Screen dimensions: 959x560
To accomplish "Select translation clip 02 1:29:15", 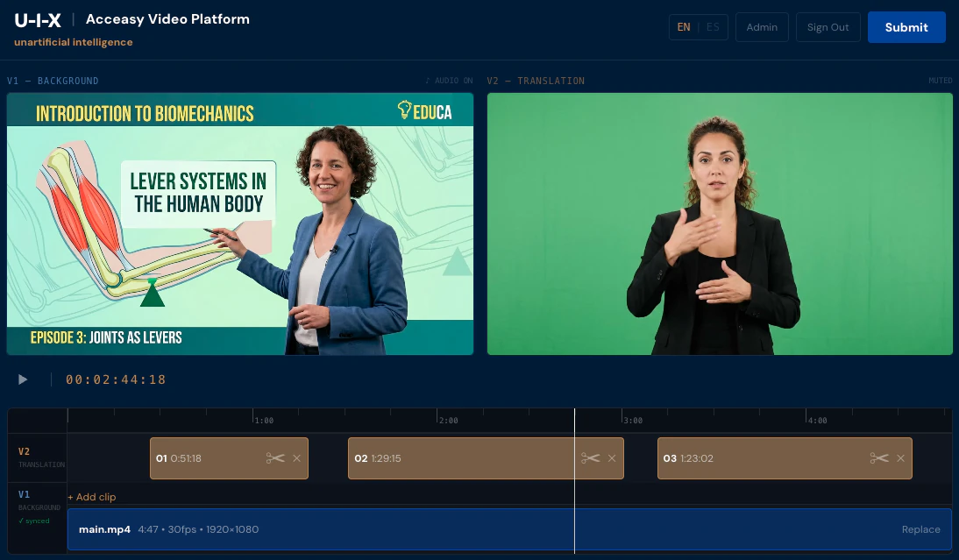I will point(486,458).
